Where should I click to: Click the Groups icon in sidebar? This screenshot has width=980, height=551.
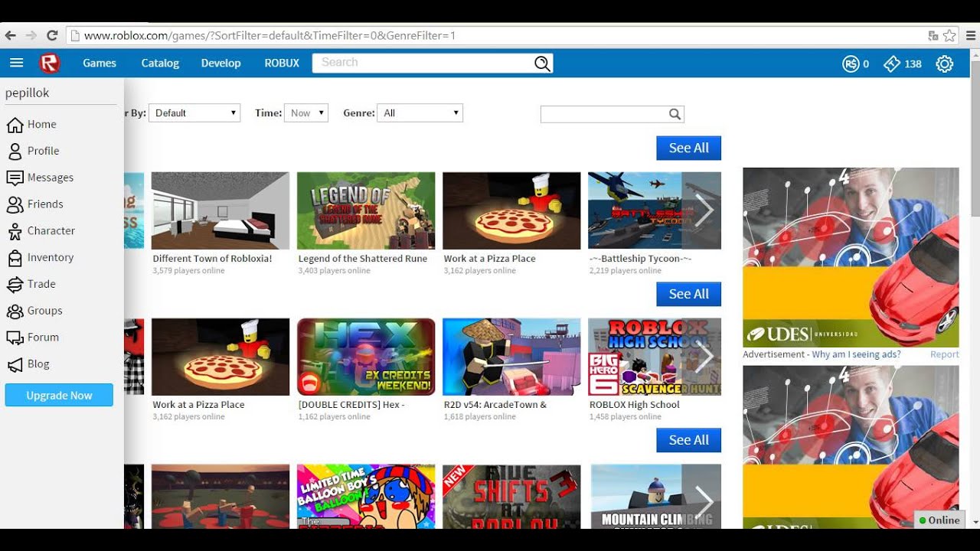pos(15,311)
